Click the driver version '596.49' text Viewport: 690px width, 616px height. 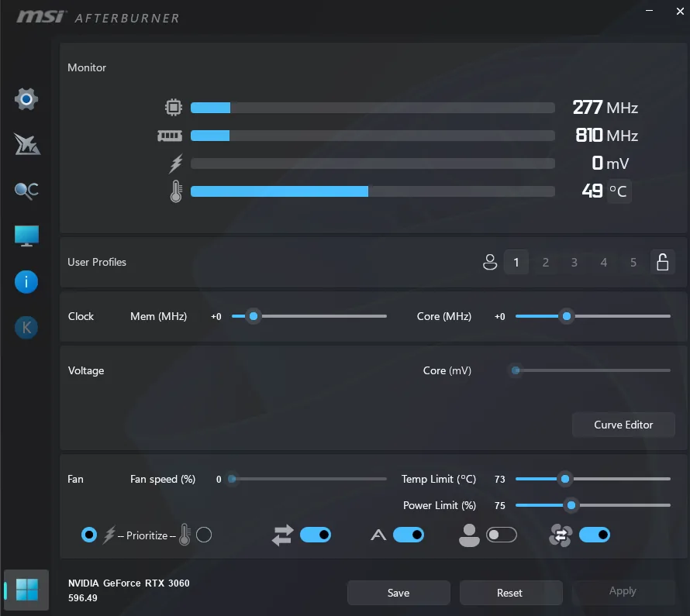pos(83,598)
